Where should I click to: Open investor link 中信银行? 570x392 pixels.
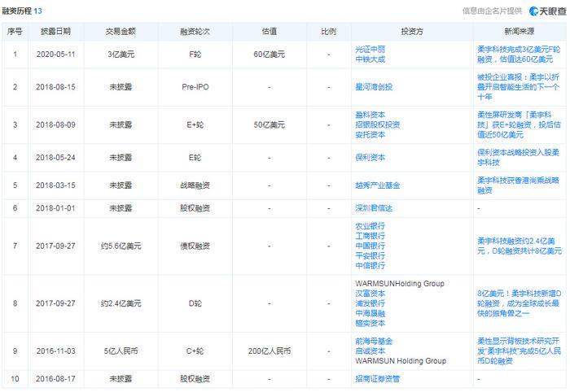coord(370,265)
